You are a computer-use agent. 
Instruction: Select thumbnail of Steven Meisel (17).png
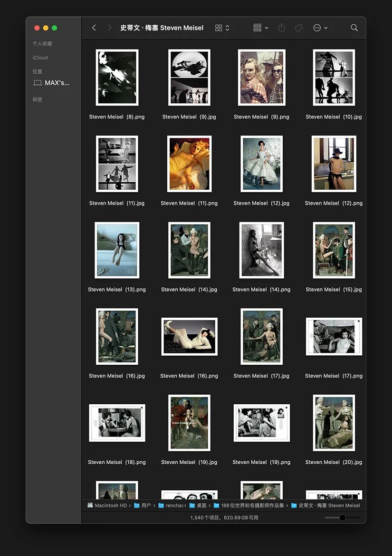[x=334, y=336]
